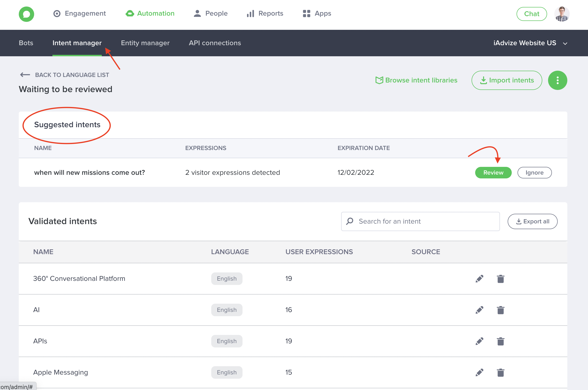
Task: Click Browse intent libraries link
Action: coord(416,80)
